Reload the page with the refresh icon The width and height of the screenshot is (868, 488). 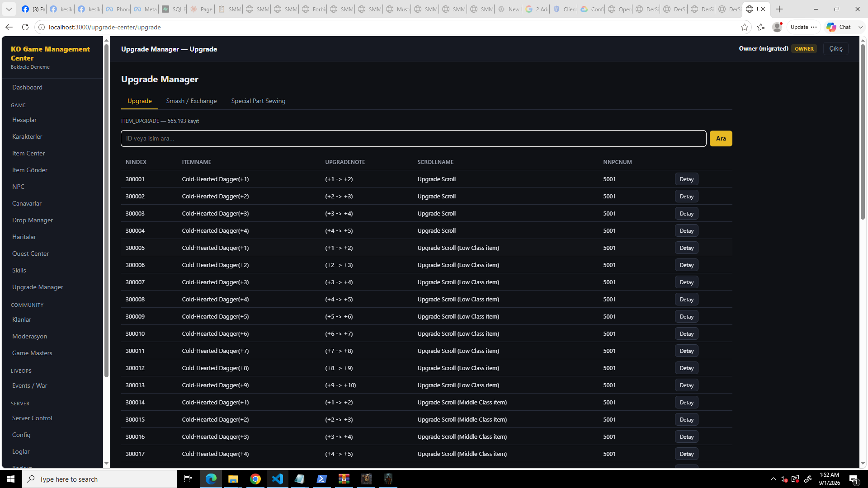[x=25, y=27]
